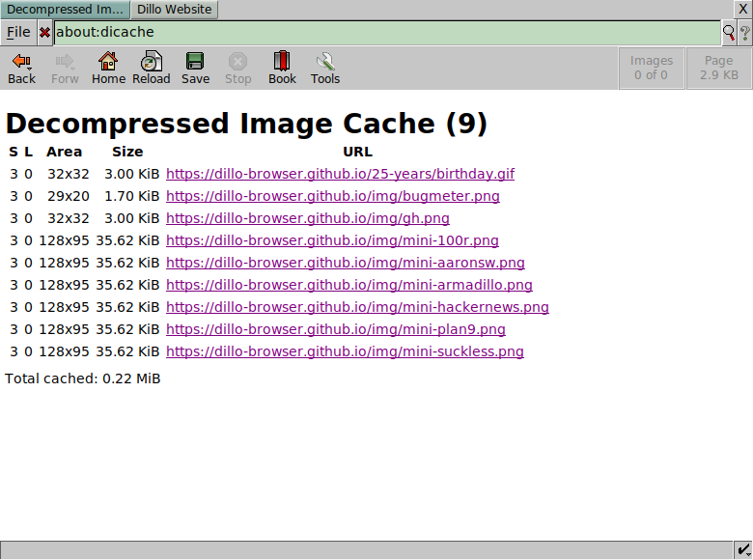Reload the current page
Viewport: 753px width, 560px height.
[x=151, y=62]
